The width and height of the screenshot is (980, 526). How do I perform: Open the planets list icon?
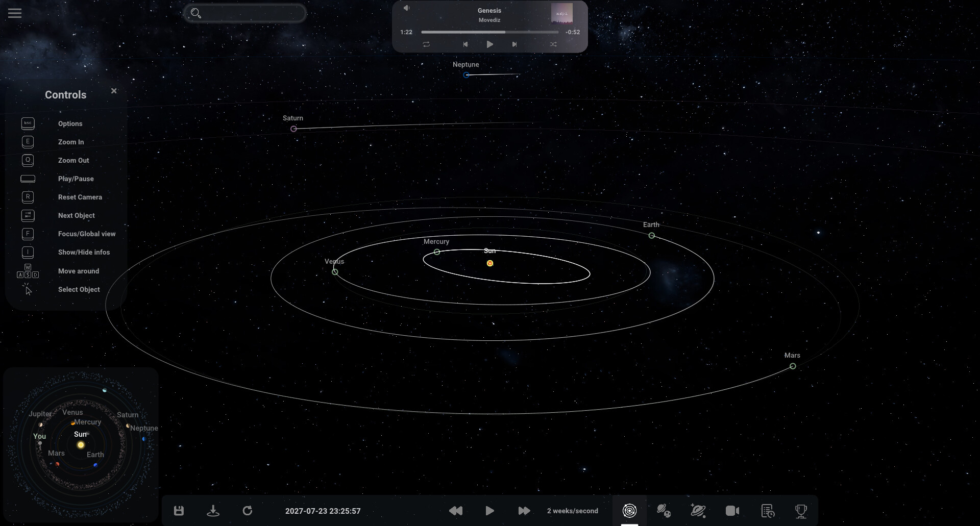pos(664,510)
